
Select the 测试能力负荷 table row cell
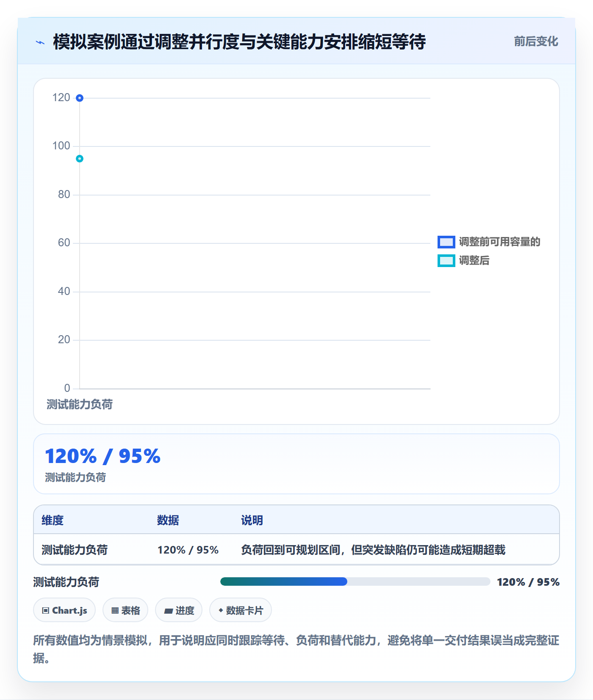pos(75,550)
